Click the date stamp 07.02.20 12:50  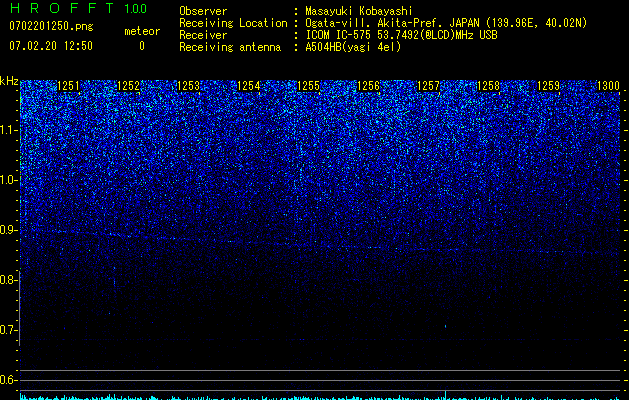point(51,46)
